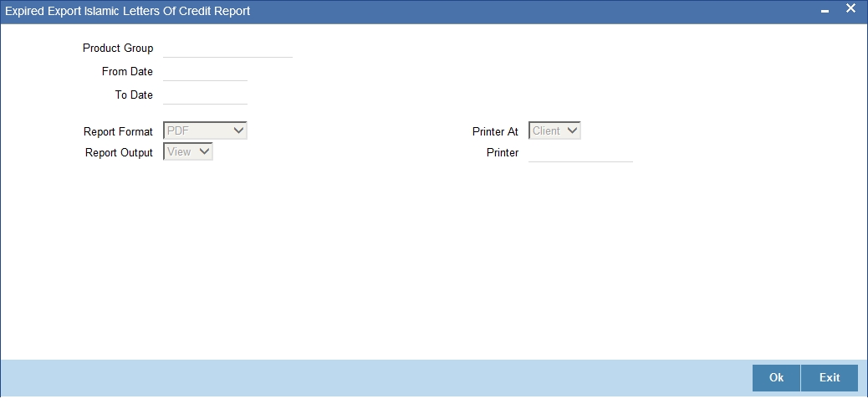
Task: Click the Product Group input field
Action: click(227, 49)
